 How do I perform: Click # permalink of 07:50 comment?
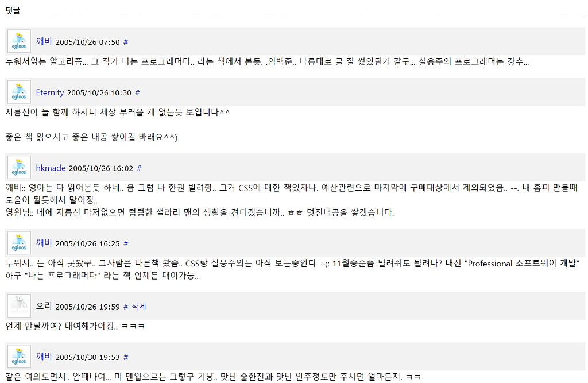click(x=126, y=42)
